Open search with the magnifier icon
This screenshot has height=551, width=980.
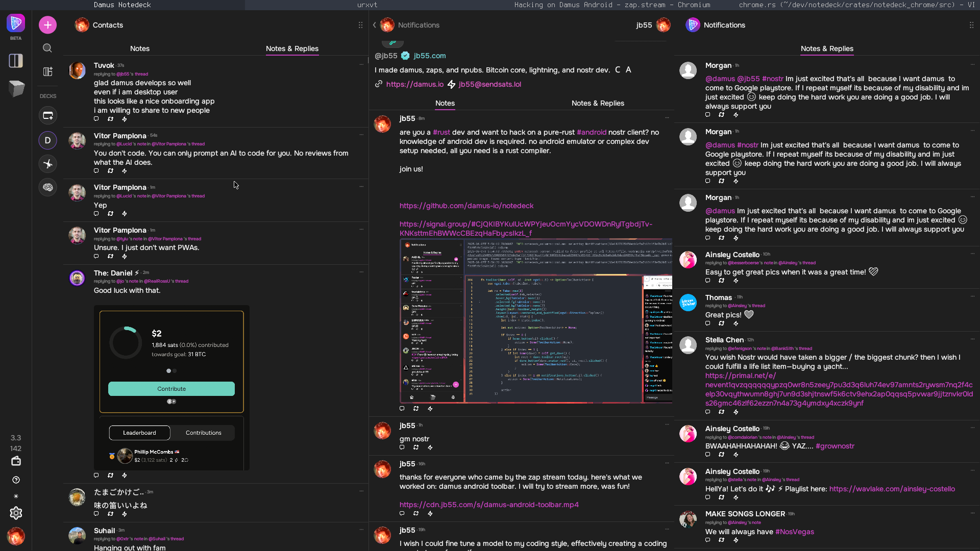coord(47,48)
